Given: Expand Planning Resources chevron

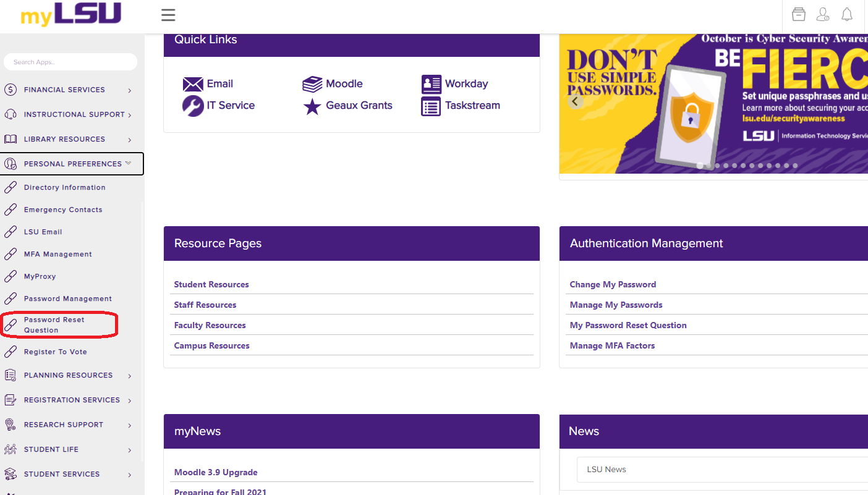Looking at the screenshot, I should (x=130, y=376).
